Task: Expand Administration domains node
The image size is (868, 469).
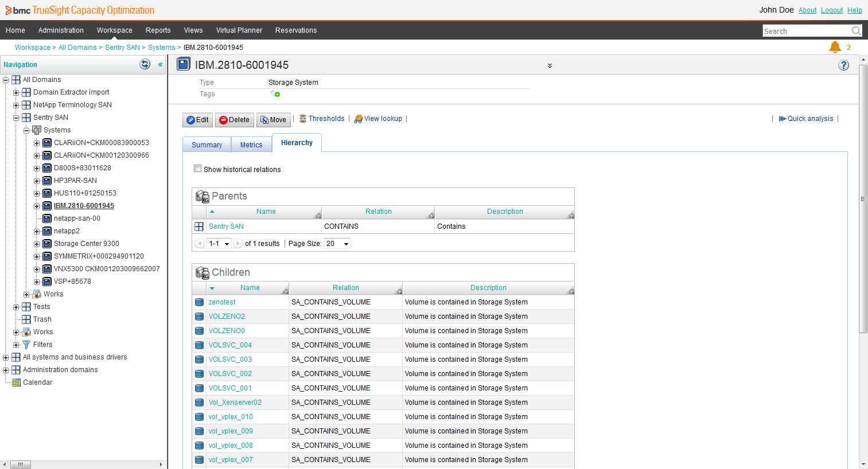Action: click(6, 370)
